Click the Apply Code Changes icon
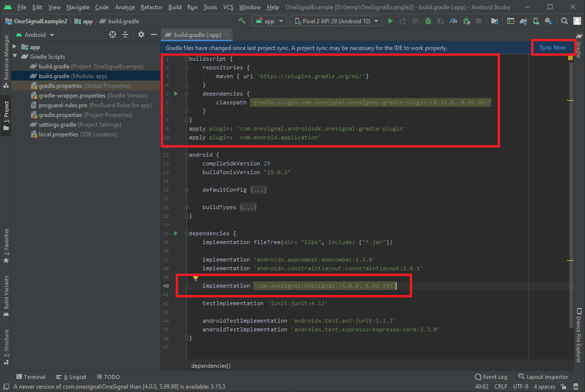 [x=416, y=21]
